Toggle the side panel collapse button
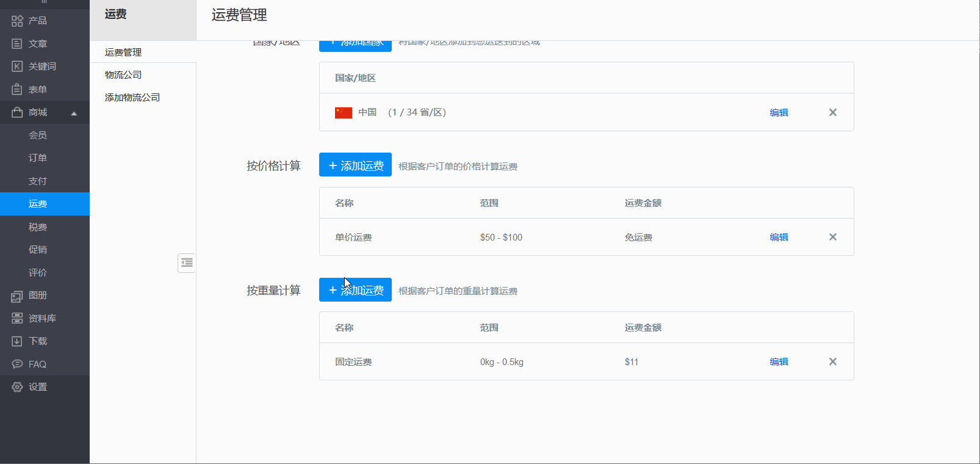Screen dimensions: 980x464 click(x=187, y=263)
